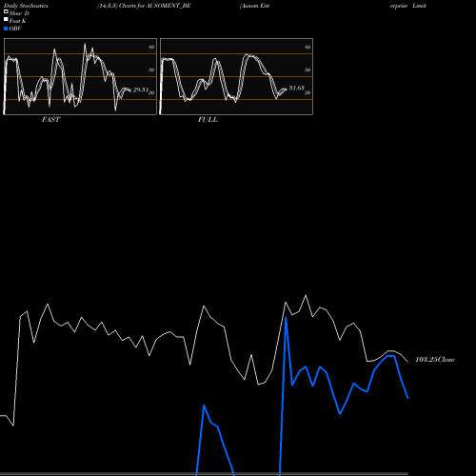
Task: Click the FAST chart label
Action: tap(50, 120)
